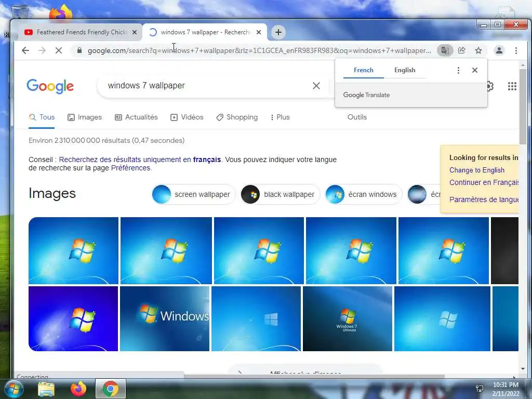The height and width of the screenshot is (399, 532).
Task: Open the Tous search tab
Action: click(42, 117)
